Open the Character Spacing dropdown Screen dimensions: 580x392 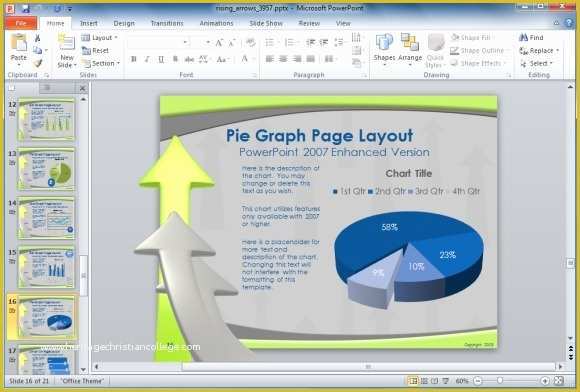[205, 59]
